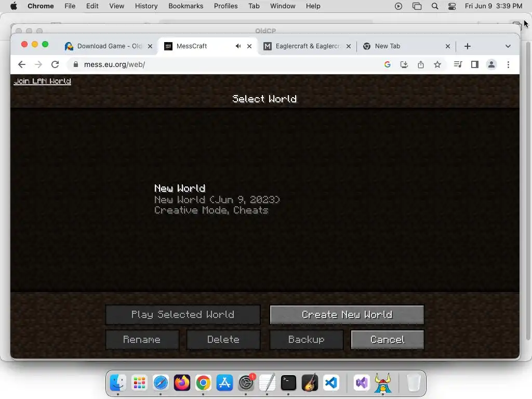Open Visual Studio Code from the Dock
The image size is (532, 399).
pos(331,383)
